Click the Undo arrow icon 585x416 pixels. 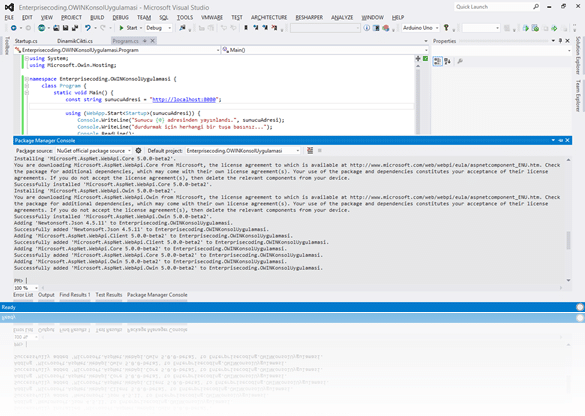88,28
